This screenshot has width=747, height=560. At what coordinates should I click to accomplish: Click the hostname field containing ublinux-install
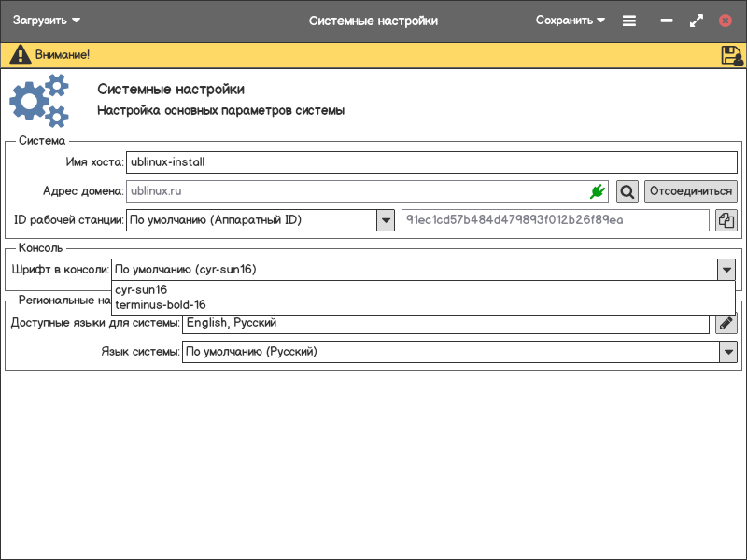[x=430, y=162]
